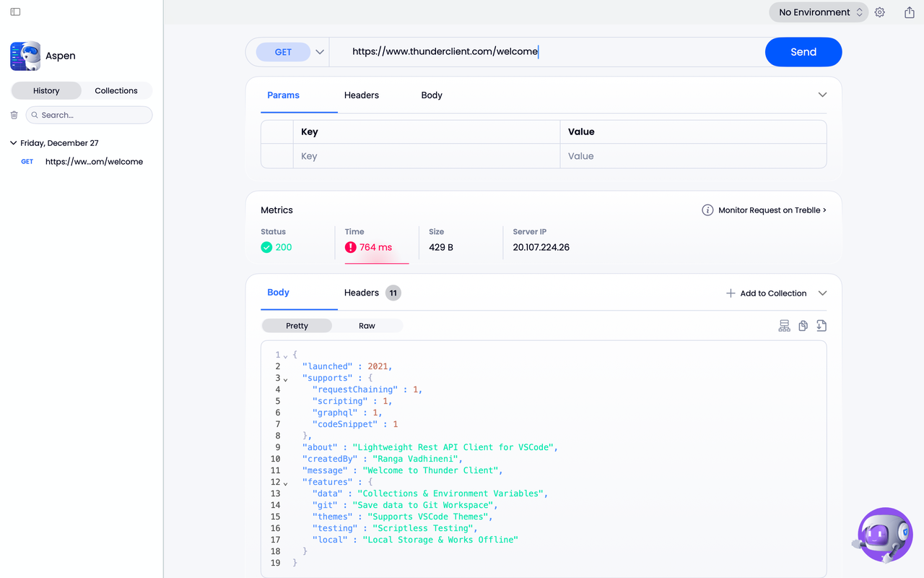Image resolution: width=924 pixels, height=578 pixels.
Task: Open the response tree structure view icon
Action: 784,326
